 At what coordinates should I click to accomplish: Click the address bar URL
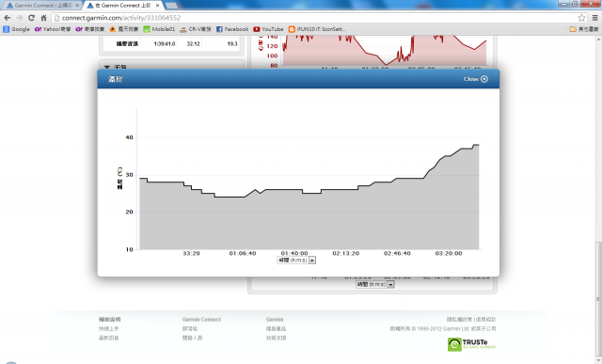click(x=121, y=18)
